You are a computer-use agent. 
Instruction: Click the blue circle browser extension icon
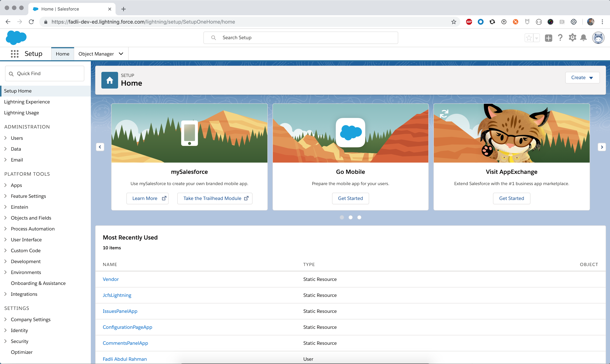tap(481, 22)
